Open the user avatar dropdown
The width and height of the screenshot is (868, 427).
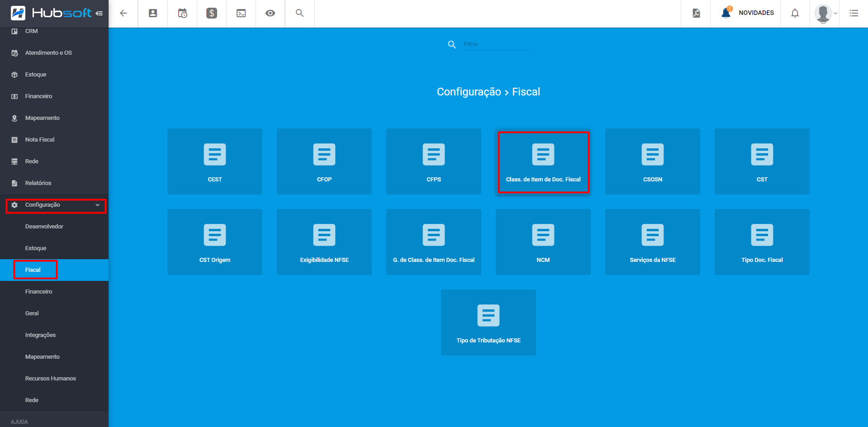tap(825, 13)
